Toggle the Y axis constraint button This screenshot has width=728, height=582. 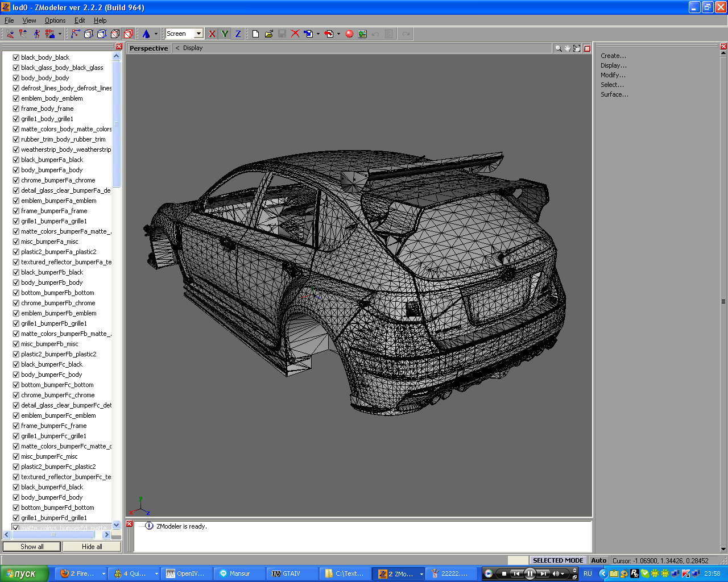click(225, 34)
